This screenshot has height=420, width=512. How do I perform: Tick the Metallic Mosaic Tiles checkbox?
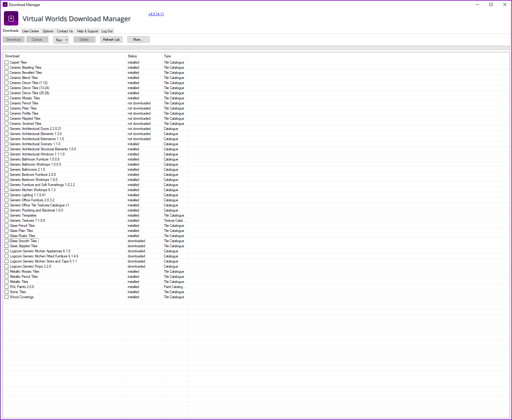coord(6,271)
